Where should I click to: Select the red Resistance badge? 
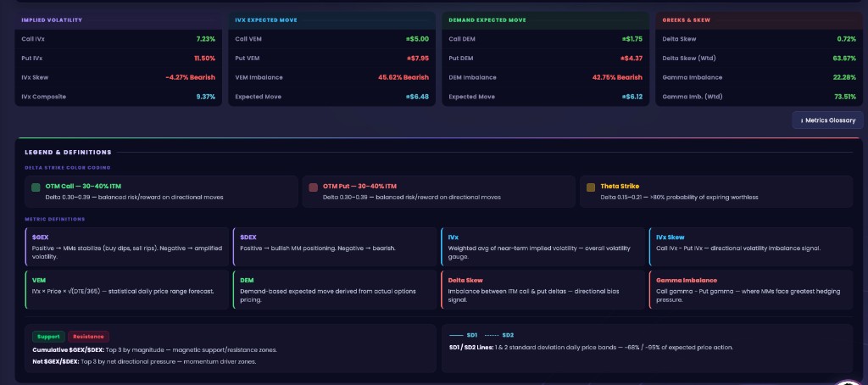88,337
